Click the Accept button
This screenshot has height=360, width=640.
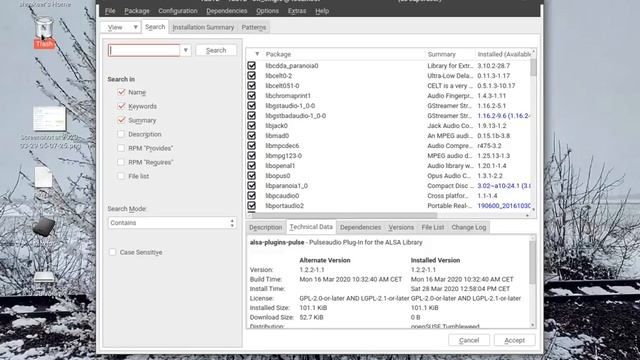515,340
